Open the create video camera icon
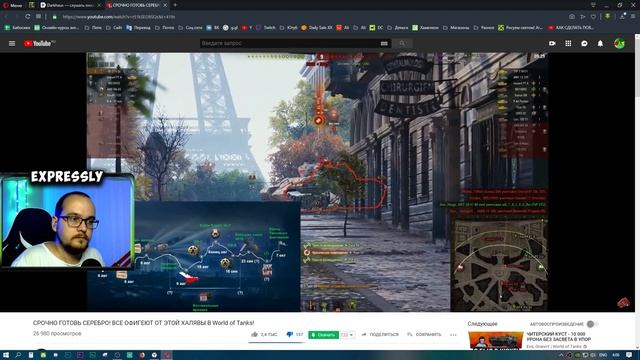This screenshot has height=360, width=640. pyautogui.click(x=552, y=43)
